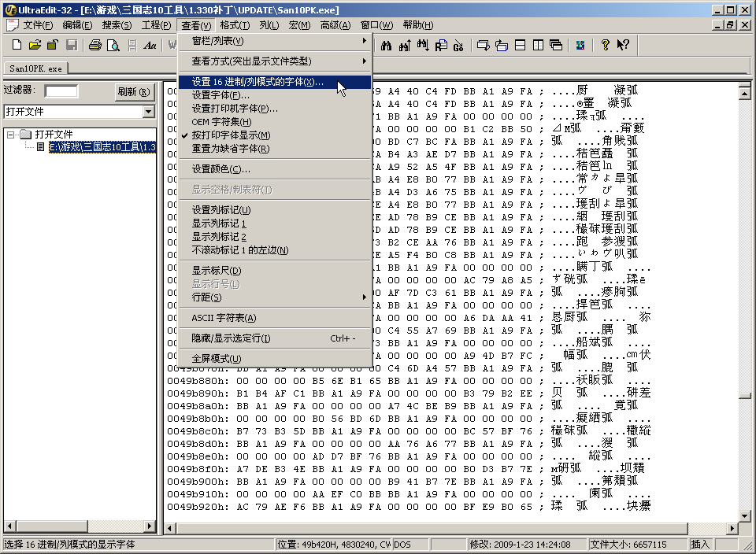Click the yellow question mark Help icon

pos(605,46)
